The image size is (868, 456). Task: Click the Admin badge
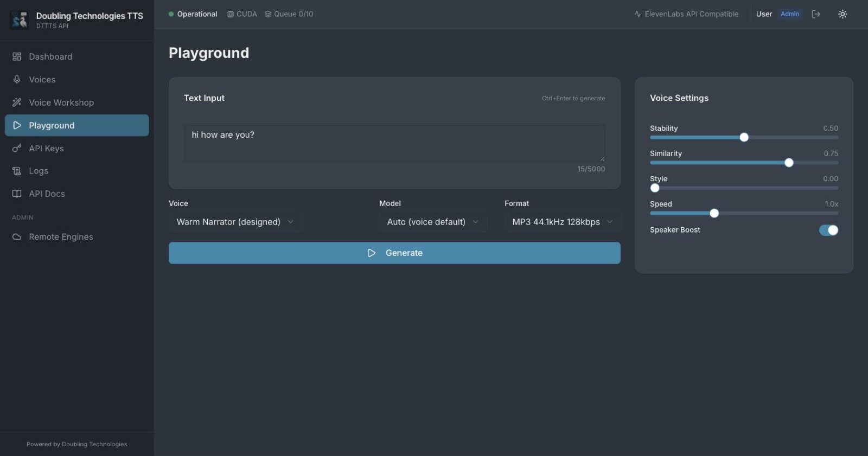[x=790, y=14]
